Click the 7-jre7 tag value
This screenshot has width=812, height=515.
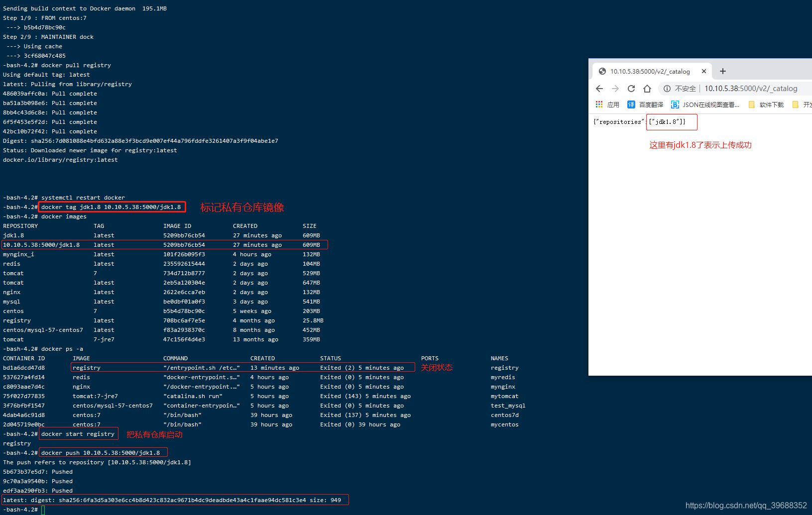(104, 339)
